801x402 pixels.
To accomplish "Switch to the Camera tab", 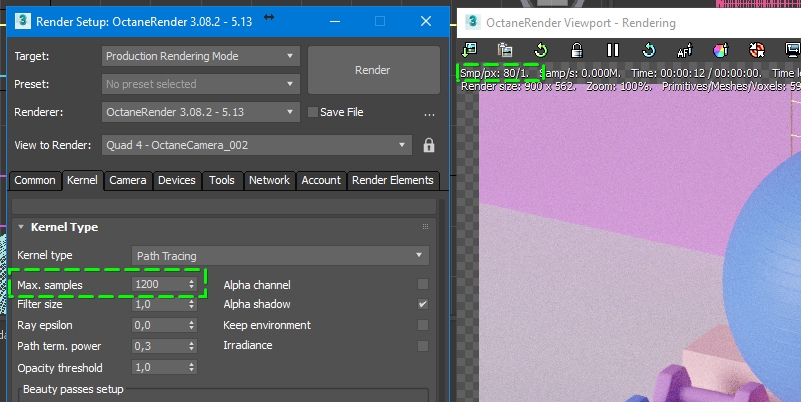I will 128,180.
